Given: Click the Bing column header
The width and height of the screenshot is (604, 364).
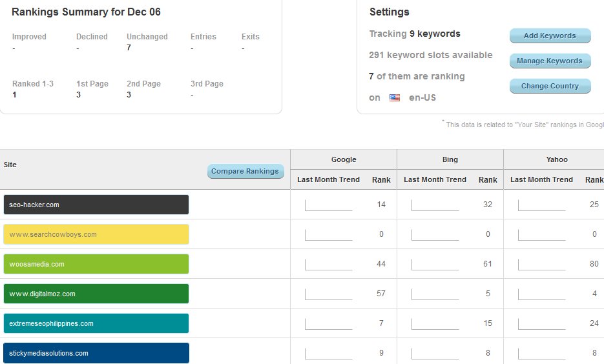Looking at the screenshot, I should coord(450,159).
